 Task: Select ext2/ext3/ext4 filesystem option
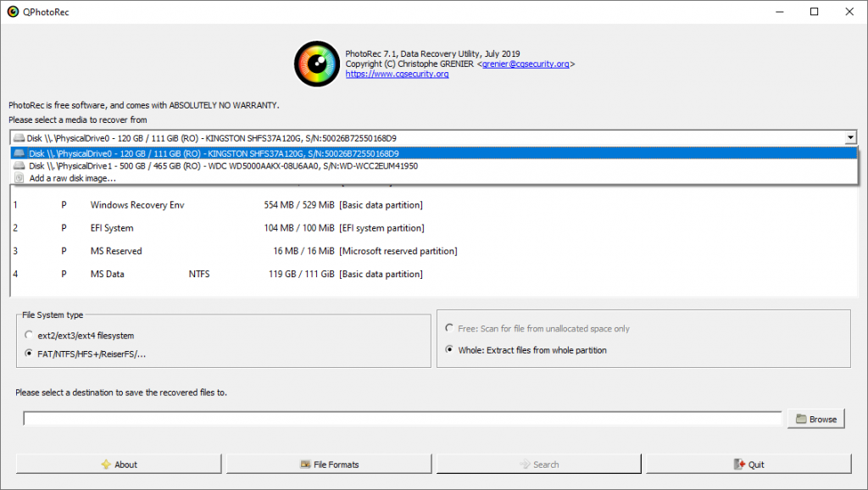pyautogui.click(x=30, y=336)
